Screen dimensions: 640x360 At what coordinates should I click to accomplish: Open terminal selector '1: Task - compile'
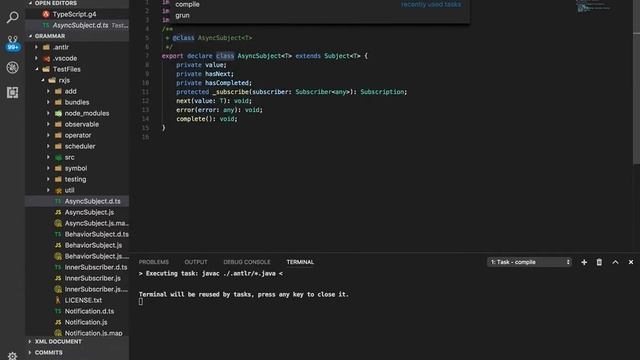(x=529, y=262)
